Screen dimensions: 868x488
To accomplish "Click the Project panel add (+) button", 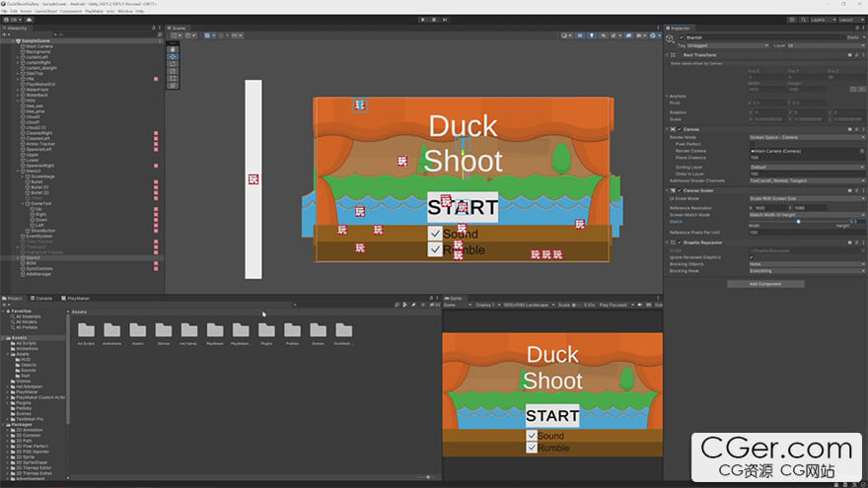I will pos(4,305).
